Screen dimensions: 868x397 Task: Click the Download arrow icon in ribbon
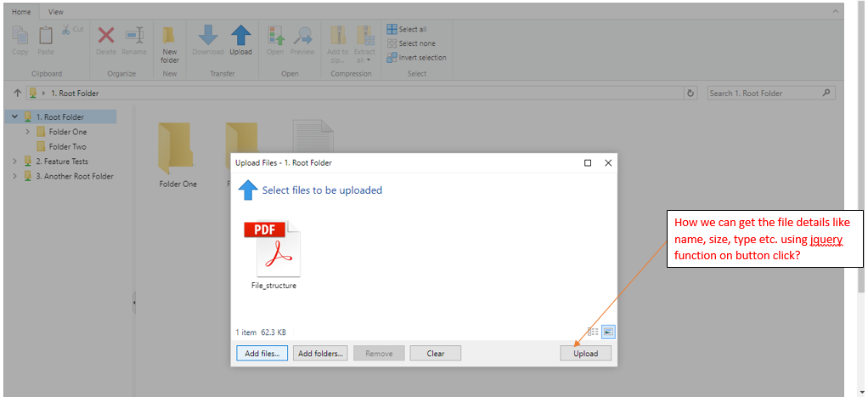tap(208, 36)
